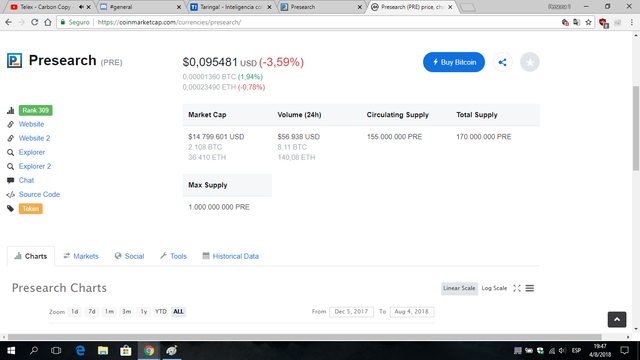
Task: Click the red shield extension icon
Action: point(603,23)
